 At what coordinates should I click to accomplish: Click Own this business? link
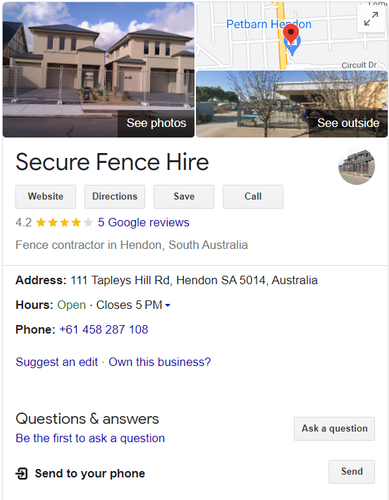pos(160,362)
